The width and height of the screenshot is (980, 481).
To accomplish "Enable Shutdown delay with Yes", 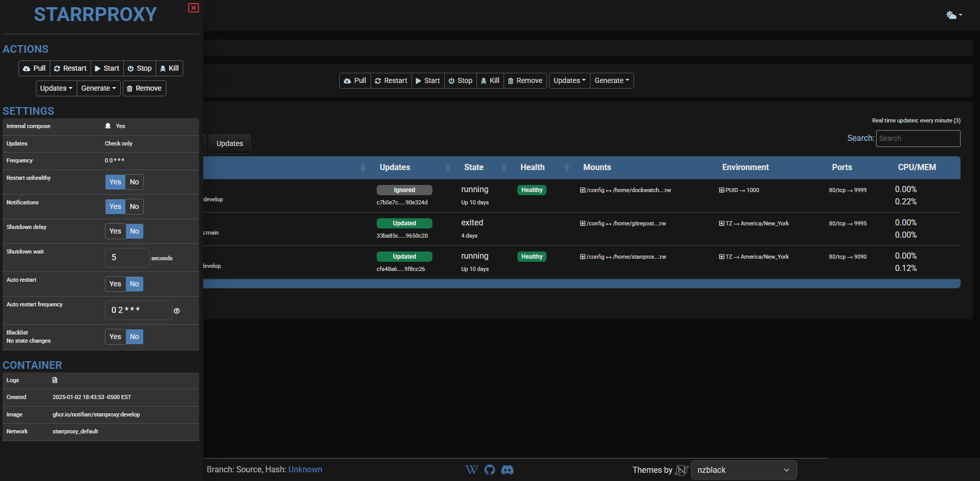I will [x=115, y=231].
